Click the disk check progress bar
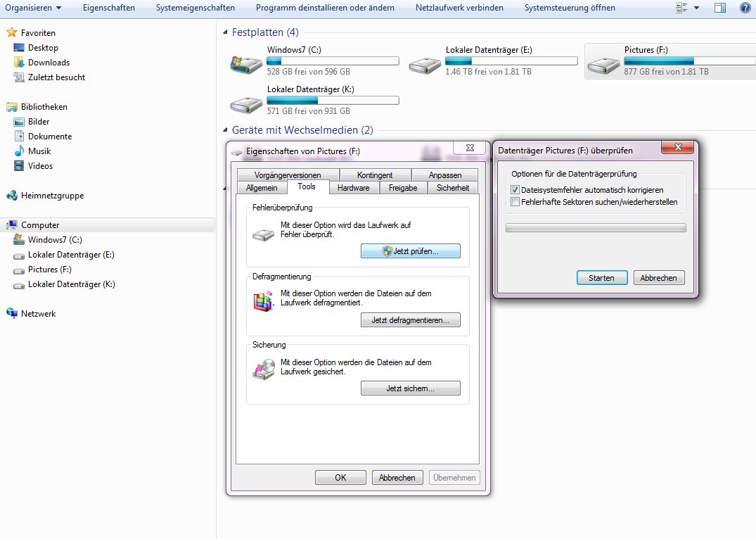The height and width of the screenshot is (539, 756). [x=596, y=228]
